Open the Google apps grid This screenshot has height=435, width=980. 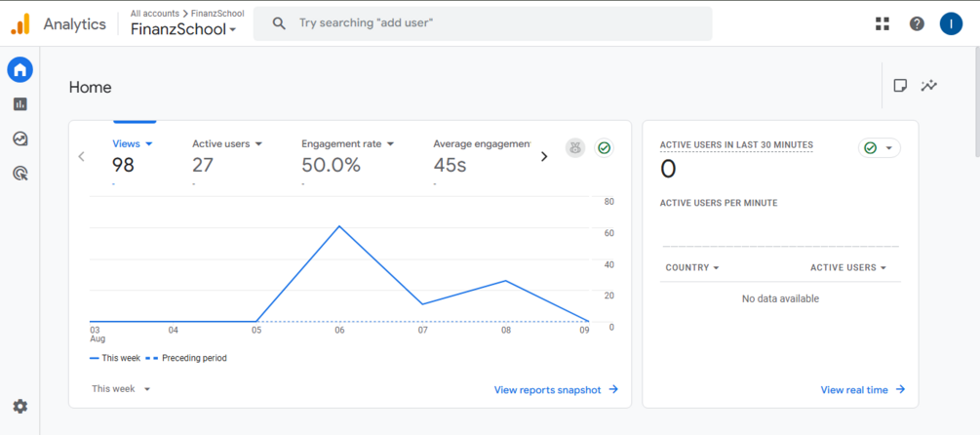tap(882, 23)
